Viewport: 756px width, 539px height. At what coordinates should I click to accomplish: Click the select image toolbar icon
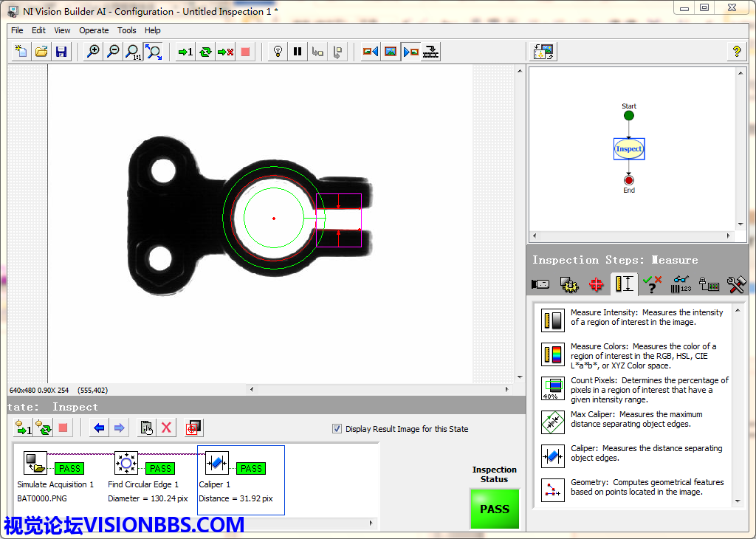coord(391,52)
